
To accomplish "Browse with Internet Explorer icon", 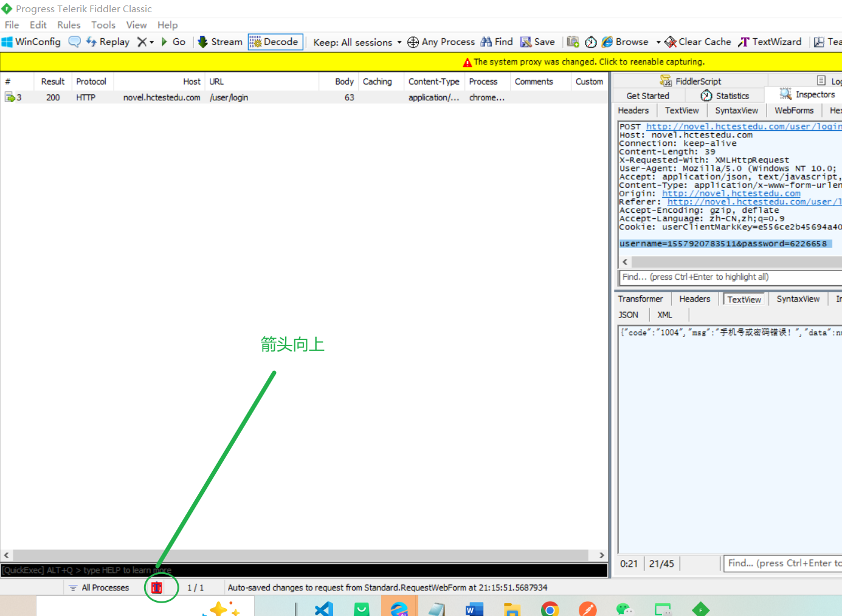I will click(x=625, y=41).
